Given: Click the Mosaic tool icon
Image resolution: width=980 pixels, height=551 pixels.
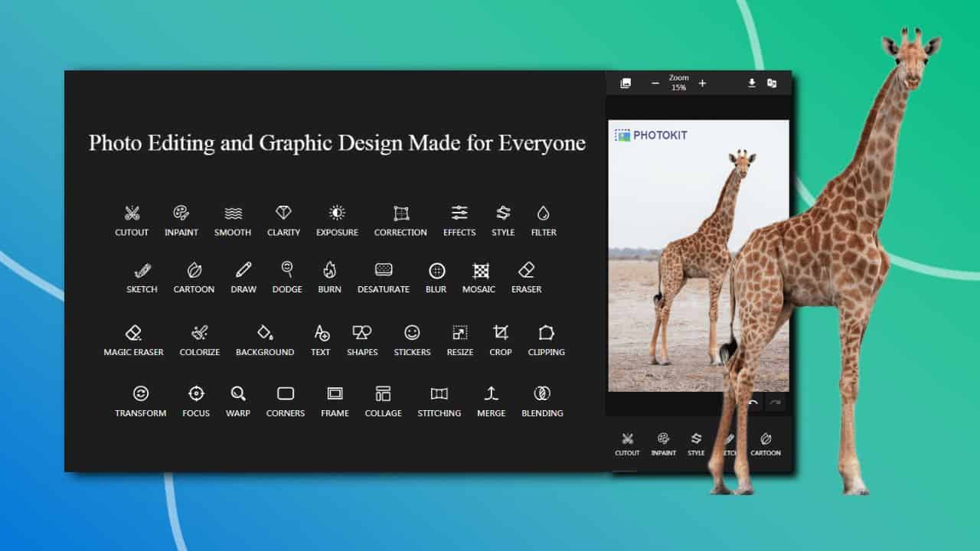Looking at the screenshot, I should point(480,270).
